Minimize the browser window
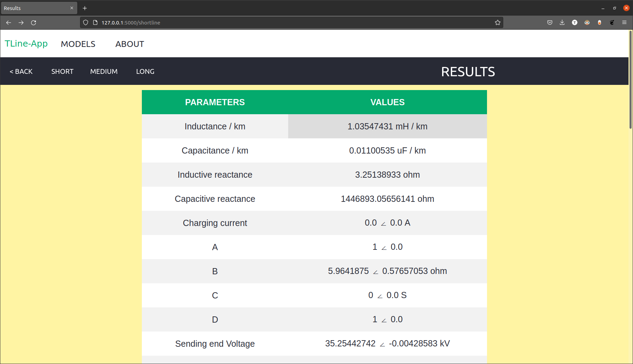633x364 pixels. click(603, 8)
